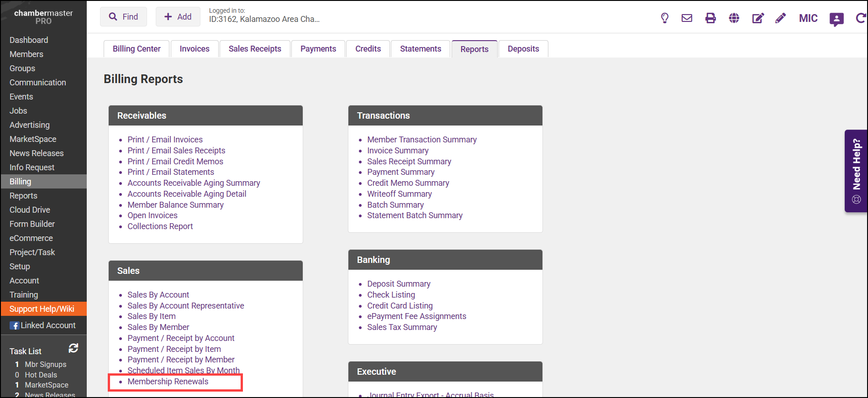Open the globe icon in header
The height and width of the screenshot is (398, 868).
click(x=734, y=18)
